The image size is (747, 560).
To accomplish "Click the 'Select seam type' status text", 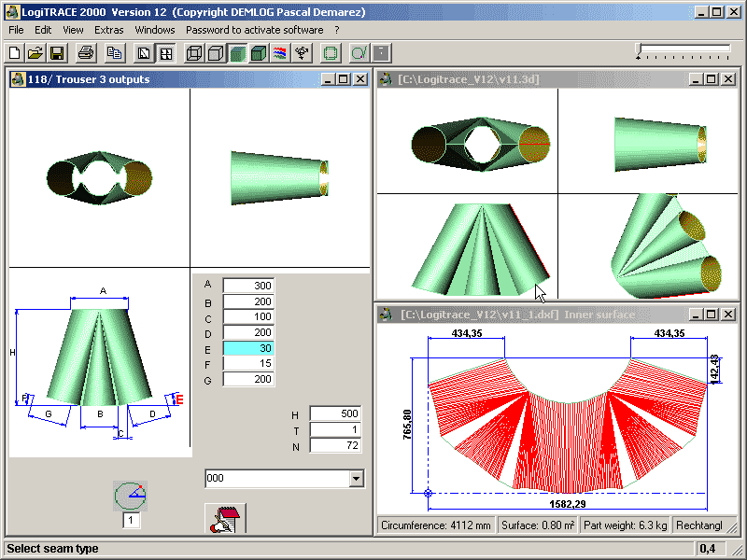I will point(52,549).
